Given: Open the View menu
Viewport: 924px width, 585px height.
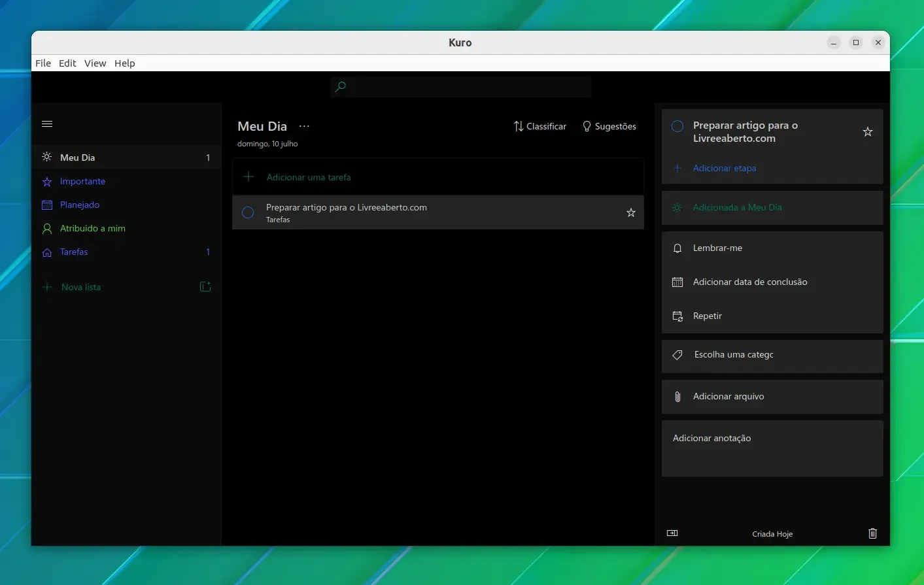Looking at the screenshot, I should (x=95, y=63).
